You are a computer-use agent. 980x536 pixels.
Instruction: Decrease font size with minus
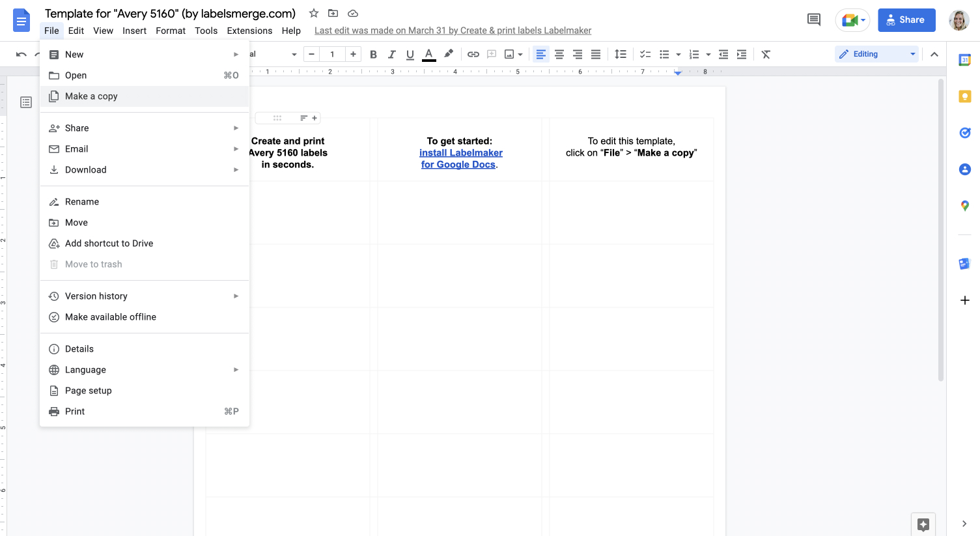(x=311, y=55)
